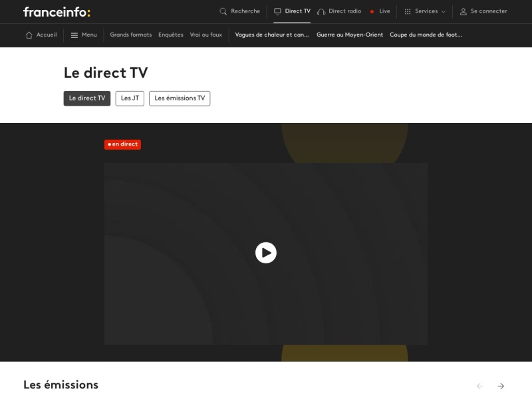
Task: Open Enquêtes section
Action: (x=171, y=35)
